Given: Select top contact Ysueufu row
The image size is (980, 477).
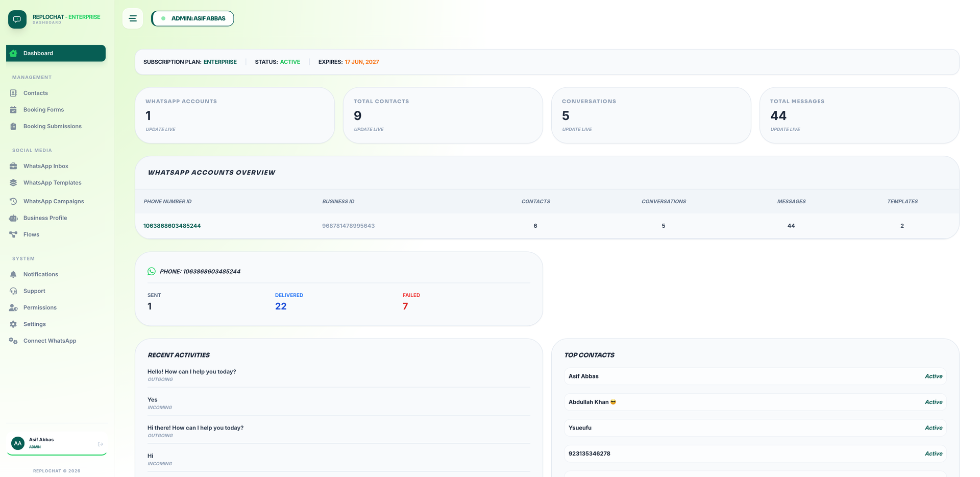Looking at the screenshot, I should 755,428.
